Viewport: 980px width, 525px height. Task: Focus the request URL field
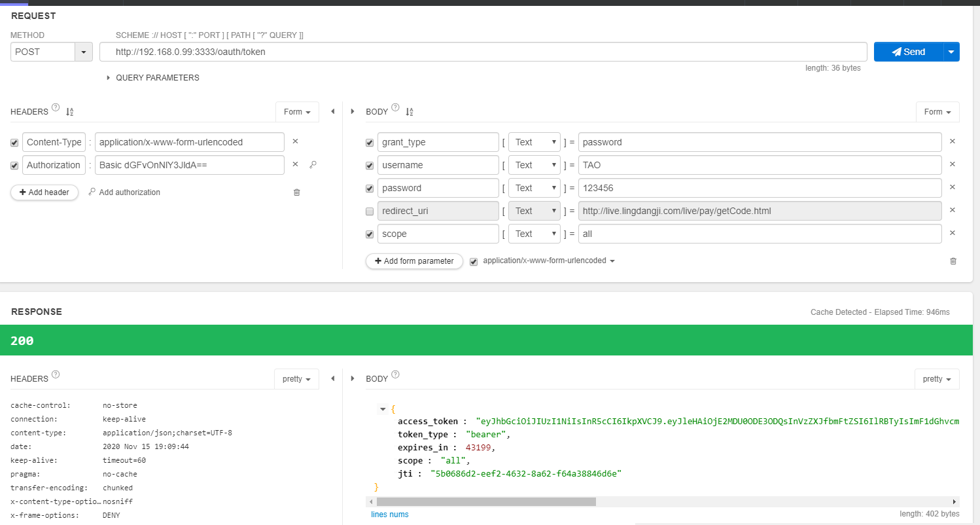[x=483, y=52]
